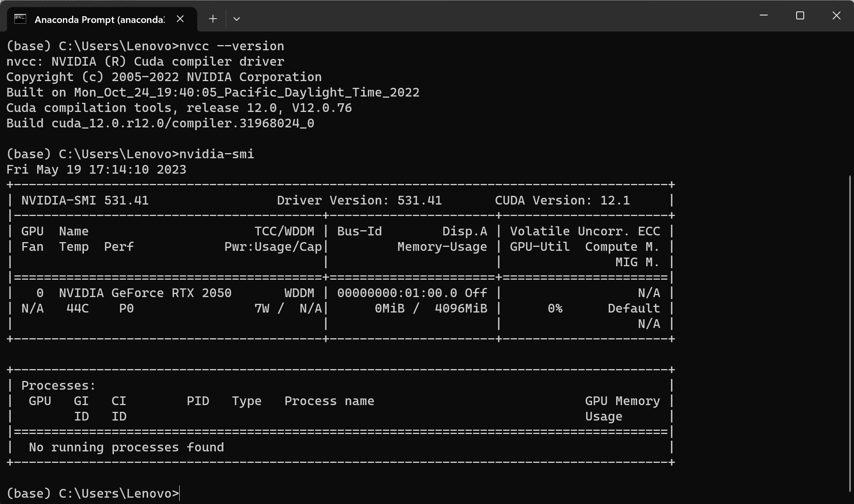The width and height of the screenshot is (854, 504).
Task: Click the active command prompt input line
Action: point(119,493)
